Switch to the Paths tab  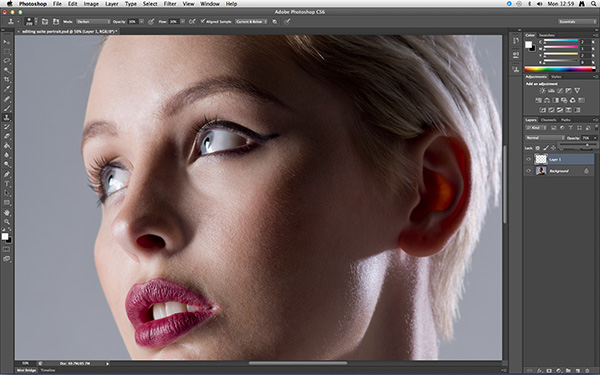tap(566, 120)
